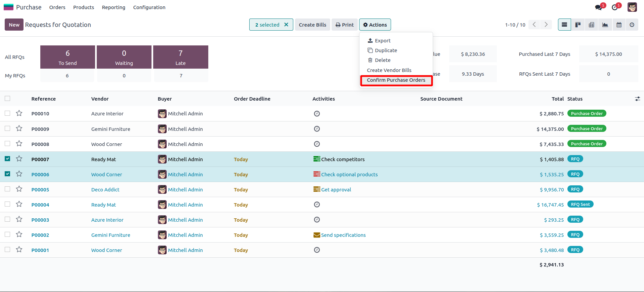Uncheck the P00007 row checkbox

click(x=7, y=159)
